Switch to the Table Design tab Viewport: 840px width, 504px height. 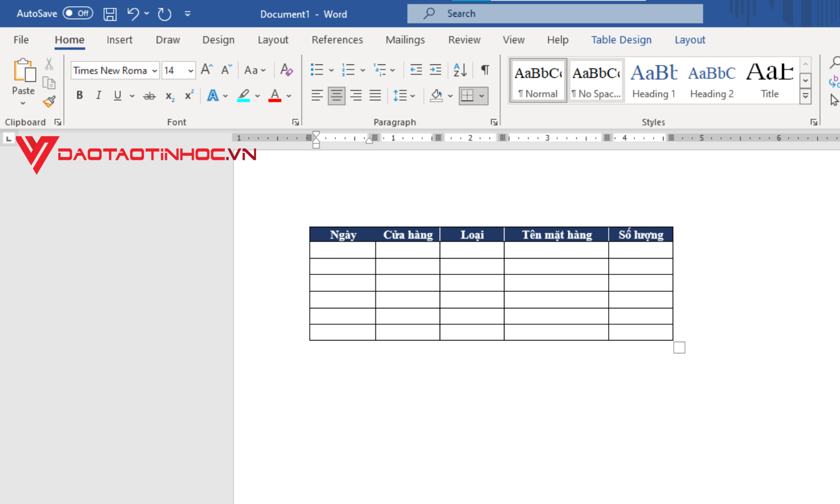621,40
